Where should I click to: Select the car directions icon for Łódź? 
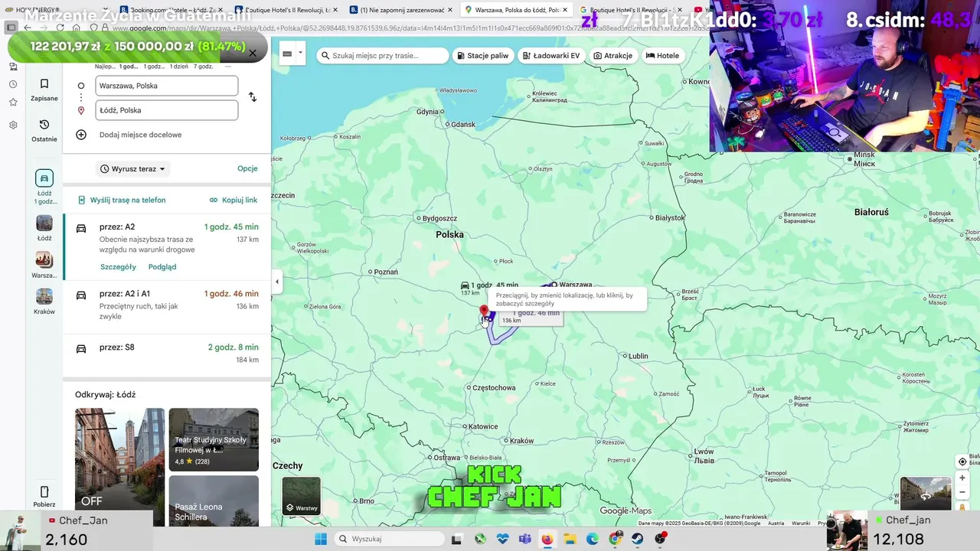click(44, 178)
